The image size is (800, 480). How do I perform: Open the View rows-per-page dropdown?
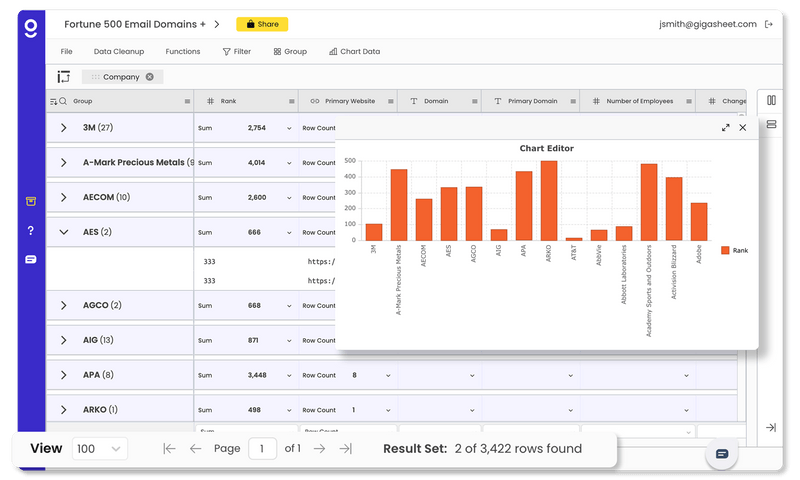pos(99,448)
